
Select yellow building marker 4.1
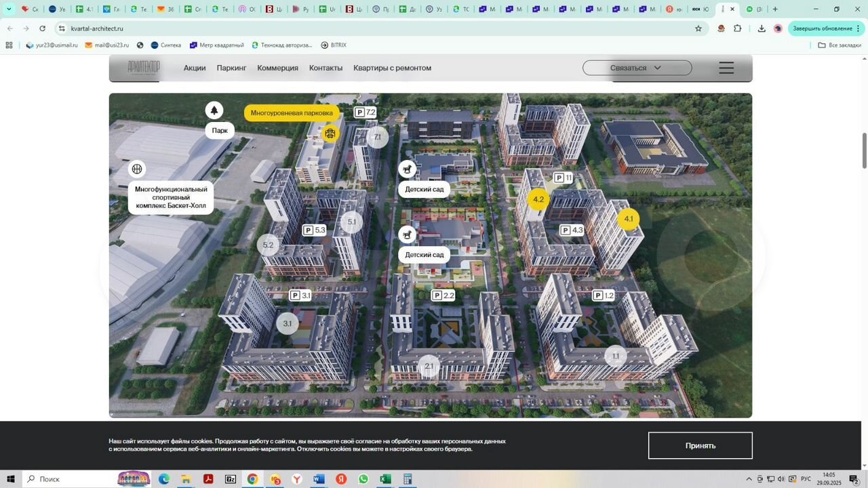coord(628,219)
